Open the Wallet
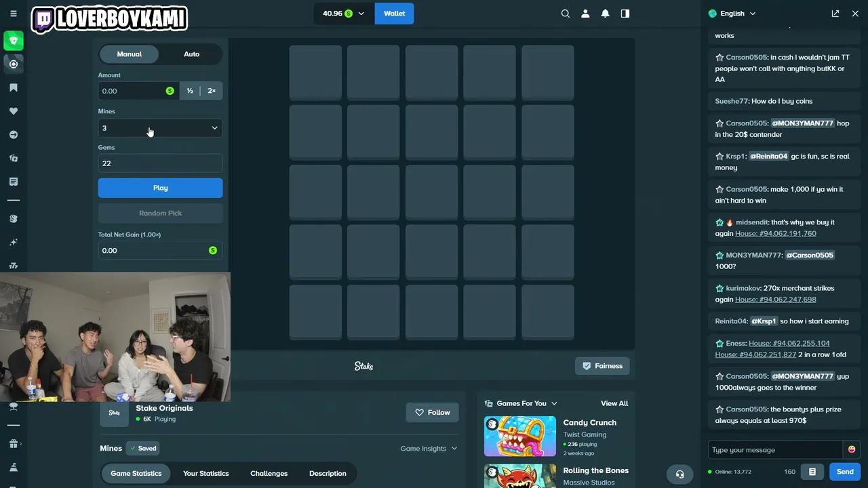The height and width of the screenshot is (488, 868). [394, 14]
